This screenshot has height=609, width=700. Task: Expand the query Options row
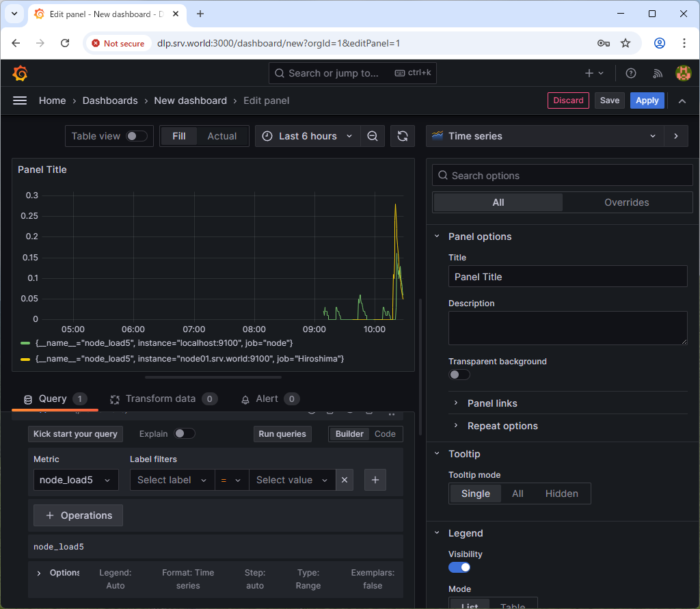click(x=39, y=573)
